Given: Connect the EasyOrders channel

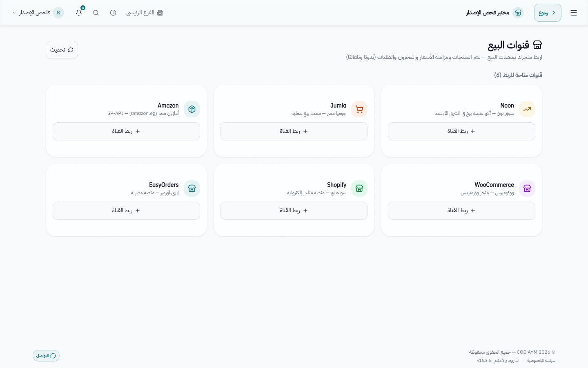Looking at the screenshot, I should pos(126,211).
